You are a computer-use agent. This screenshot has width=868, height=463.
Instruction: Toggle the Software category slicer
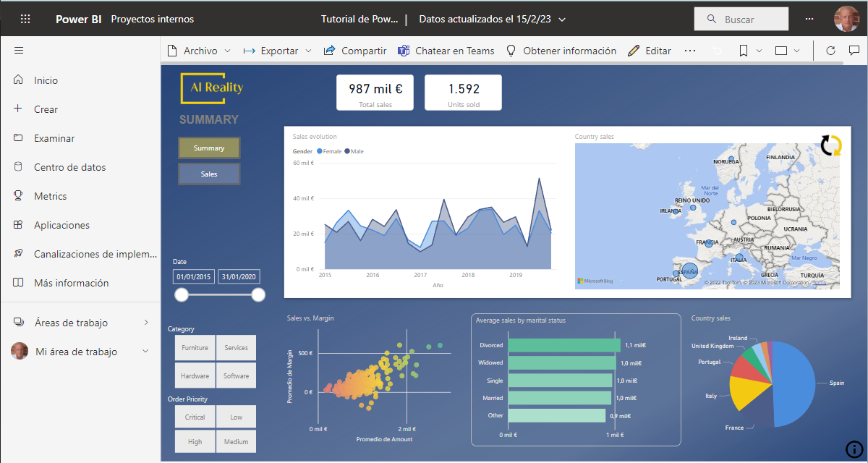(x=236, y=376)
